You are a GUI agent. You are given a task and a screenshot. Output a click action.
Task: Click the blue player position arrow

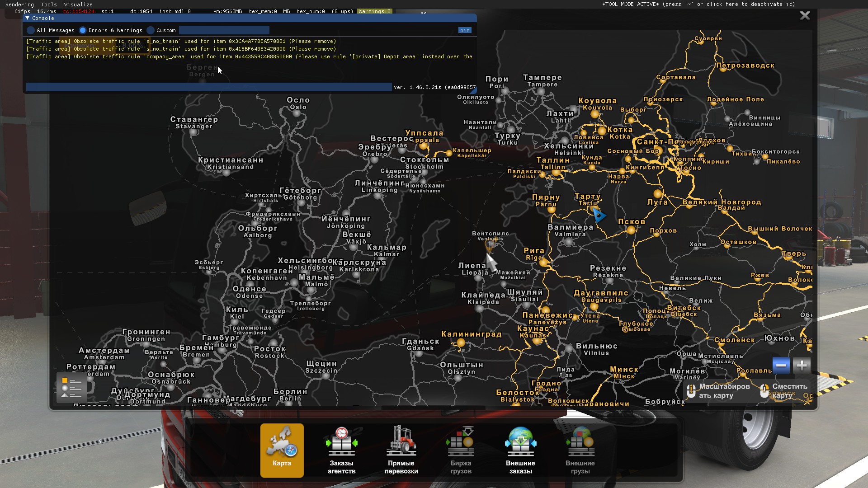tap(599, 215)
